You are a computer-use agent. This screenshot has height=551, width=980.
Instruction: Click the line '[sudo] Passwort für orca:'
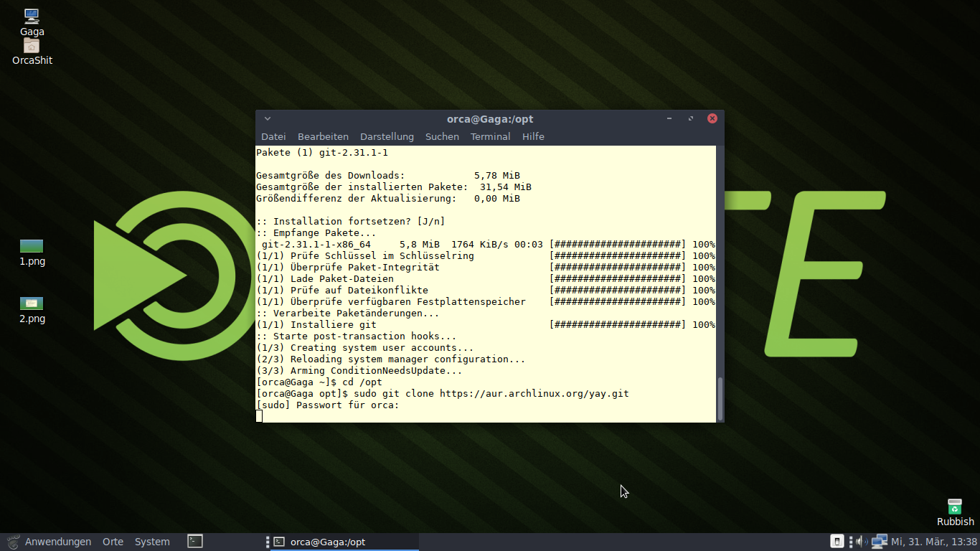click(x=327, y=405)
